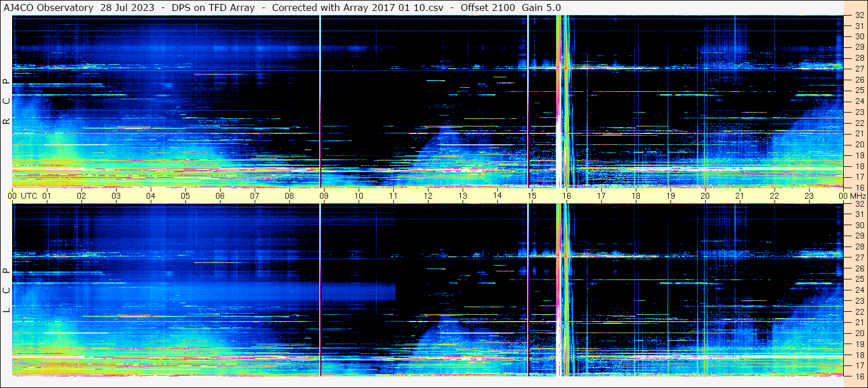Select the 12 hour tick label
The image size is (868, 388).
(428, 196)
